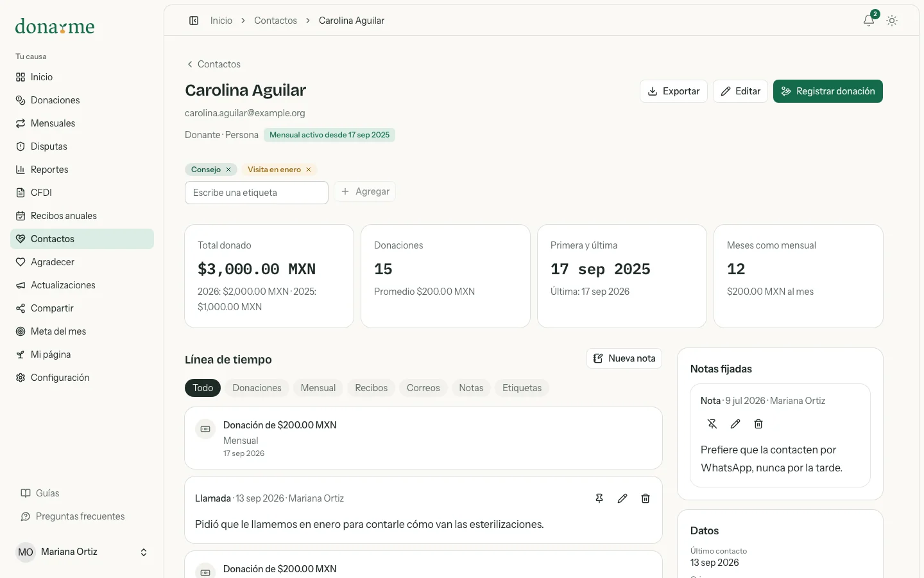Open Guías in the sidebar footer
Screen dimensions: 924x578
[x=82, y=493]
